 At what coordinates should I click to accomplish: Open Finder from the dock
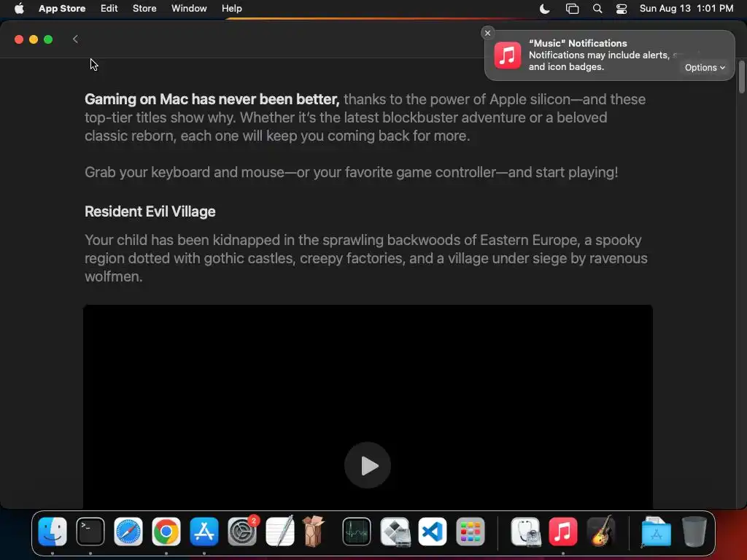(53, 532)
